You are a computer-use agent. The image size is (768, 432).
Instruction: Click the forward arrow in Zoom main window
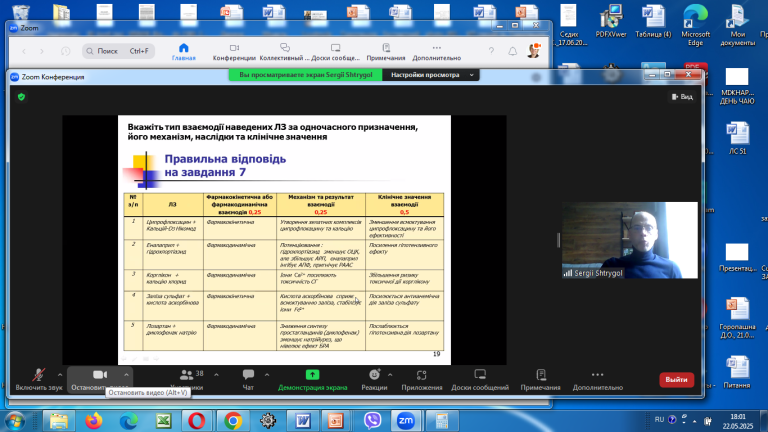coord(42,51)
